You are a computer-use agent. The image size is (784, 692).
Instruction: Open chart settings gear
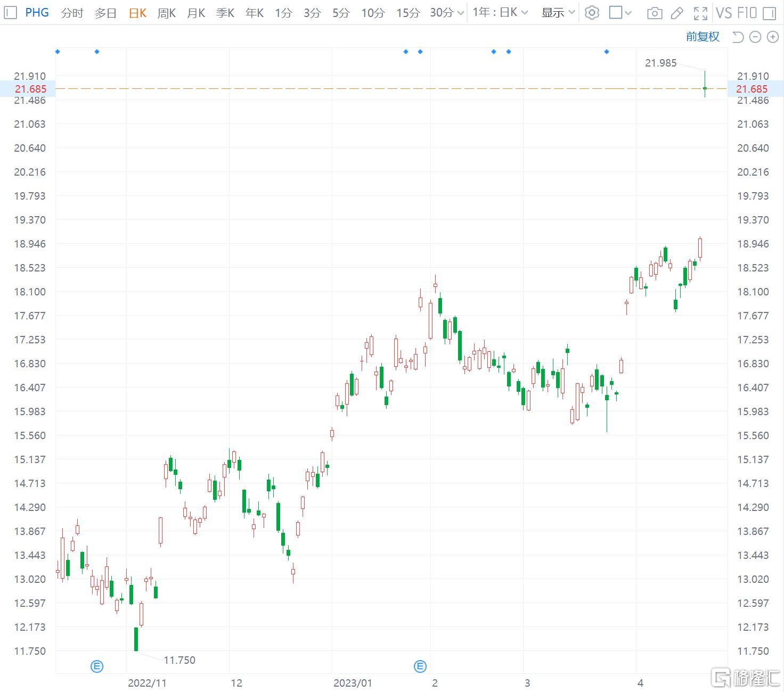point(592,13)
